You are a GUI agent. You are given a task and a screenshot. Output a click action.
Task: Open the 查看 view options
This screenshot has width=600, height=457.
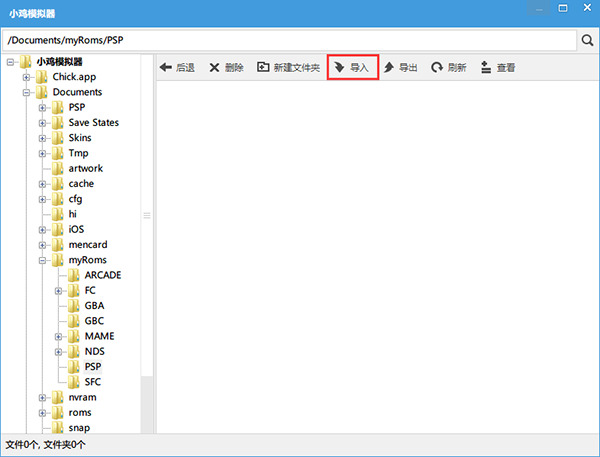pyautogui.click(x=497, y=68)
